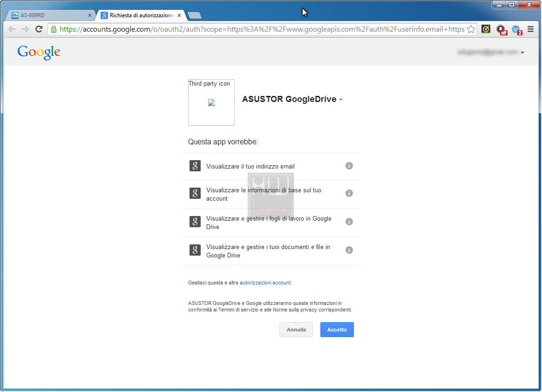This screenshot has width=542, height=392.
Task: Click info icon for documents and file permission
Action: tap(349, 250)
